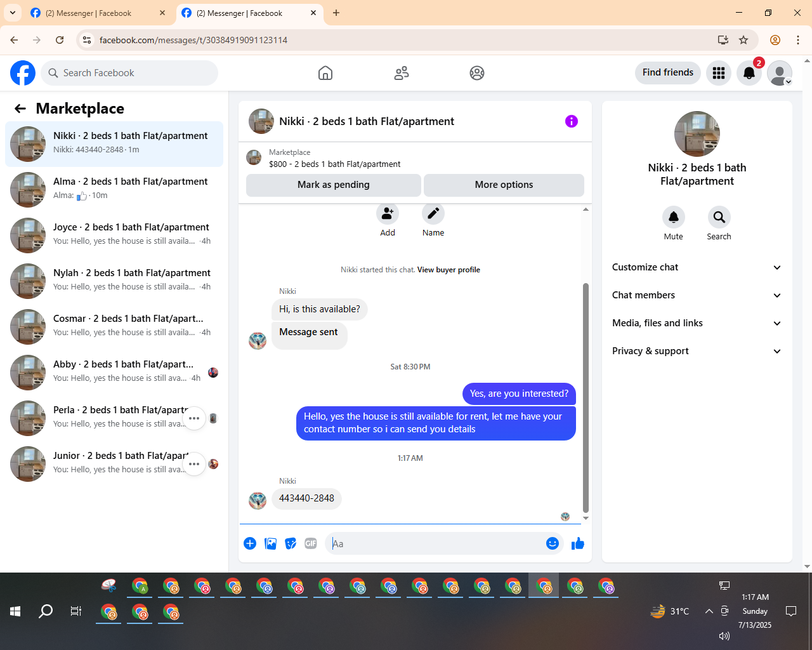Expand Customize chat section
812x650 pixels.
697,267
